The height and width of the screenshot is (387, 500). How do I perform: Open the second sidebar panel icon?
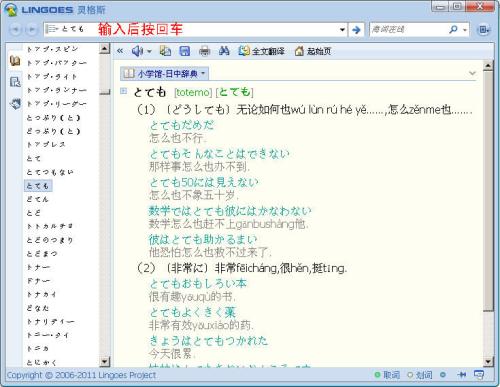tap(15, 82)
